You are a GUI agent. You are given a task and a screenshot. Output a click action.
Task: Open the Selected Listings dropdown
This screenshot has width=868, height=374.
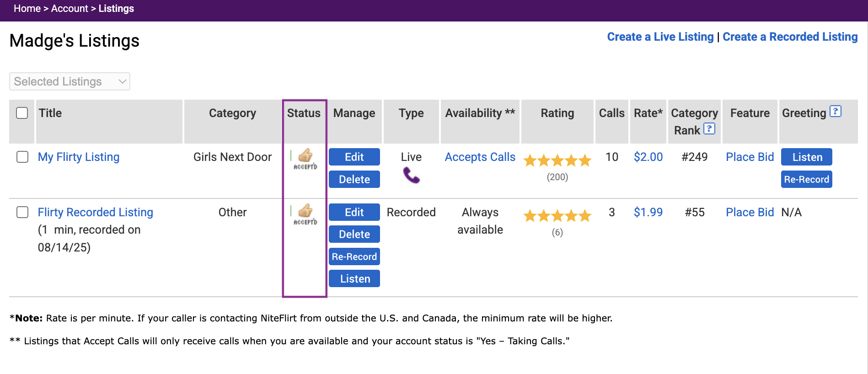point(70,81)
